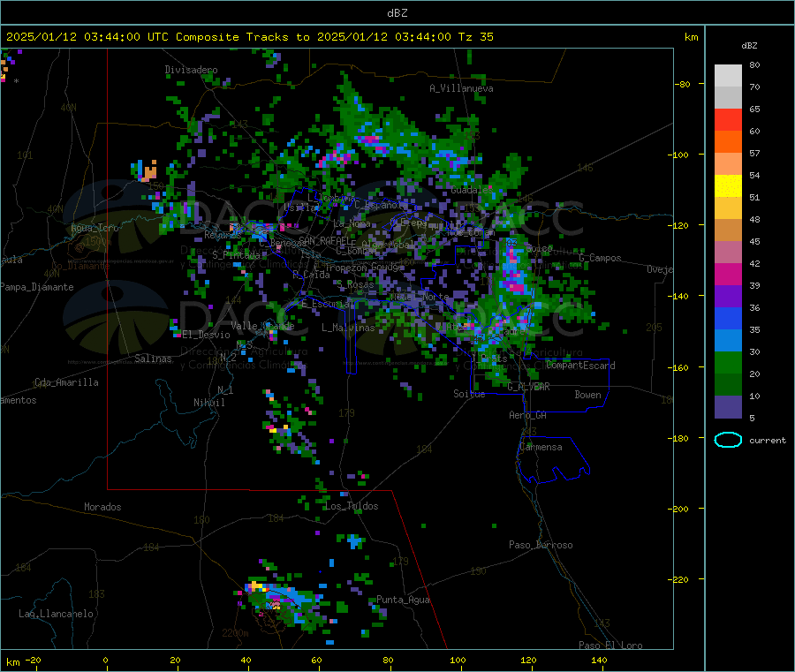Click the Aero_GA airport label
The image size is (795, 672).
(527, 415)
